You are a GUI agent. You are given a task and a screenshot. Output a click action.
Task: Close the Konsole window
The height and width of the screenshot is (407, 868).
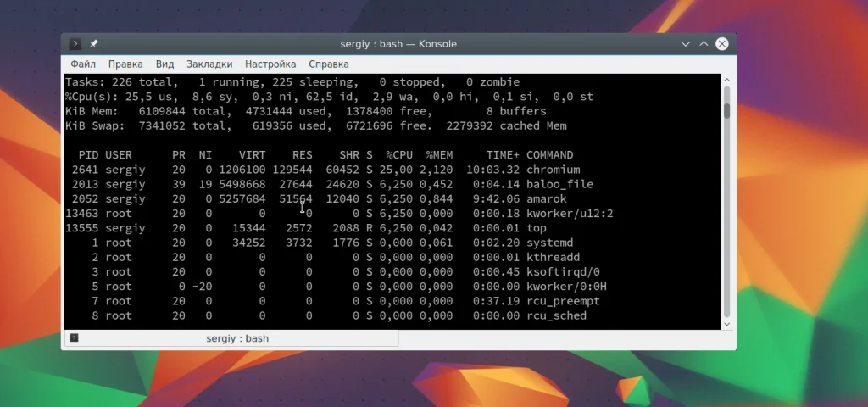(722, 44)
